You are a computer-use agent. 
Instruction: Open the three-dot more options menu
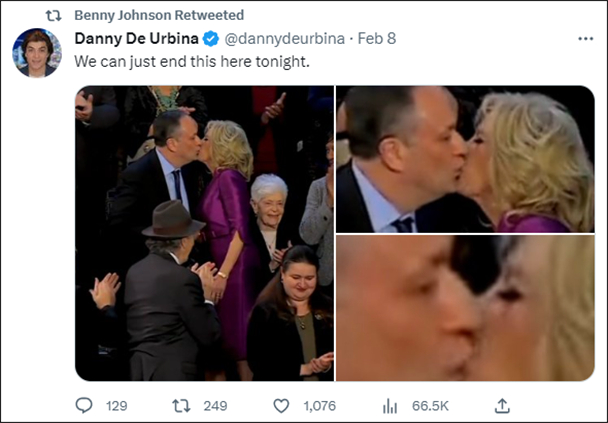tap(586, 39)
